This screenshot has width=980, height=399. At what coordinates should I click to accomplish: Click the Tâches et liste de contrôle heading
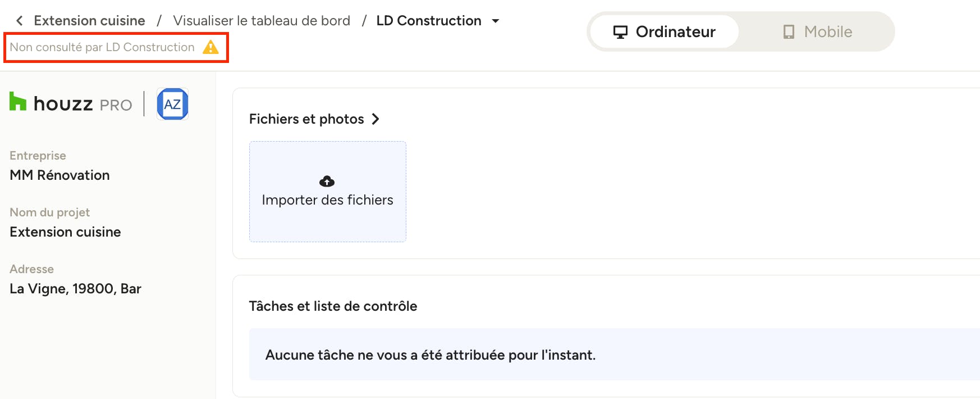point(333,306)
